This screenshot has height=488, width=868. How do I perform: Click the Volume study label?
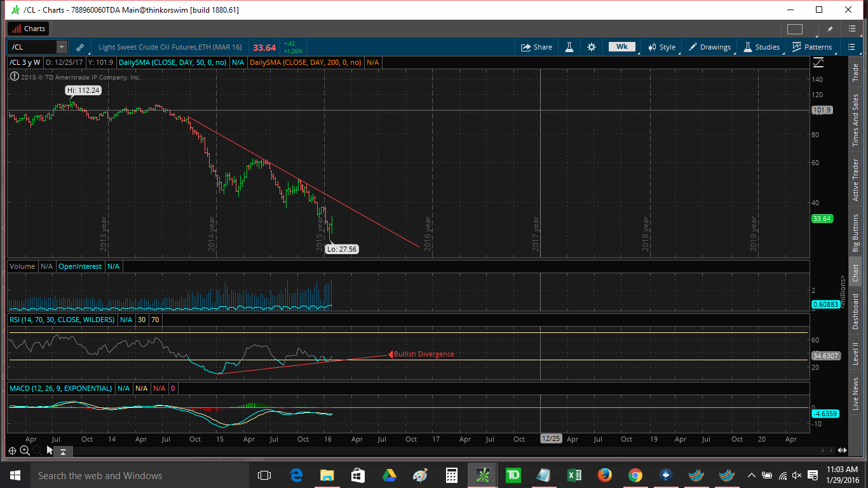(x=22, y=266)
